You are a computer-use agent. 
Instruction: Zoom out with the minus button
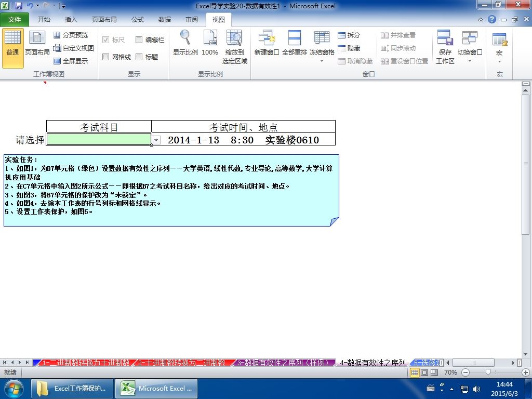click(465, 373)
